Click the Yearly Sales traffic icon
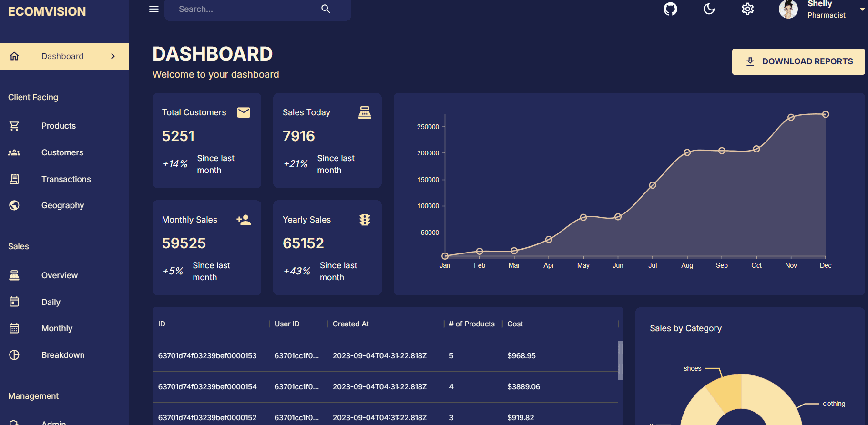Image resolution: width=868 pixels, height=425 pixels. (x=365, y=220)
